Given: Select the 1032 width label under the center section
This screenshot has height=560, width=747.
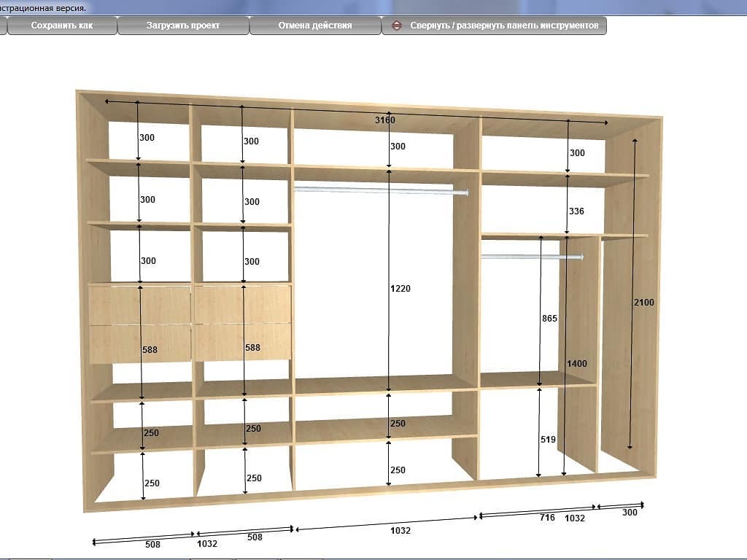Looking at the screenshot, I should point(400,531).
